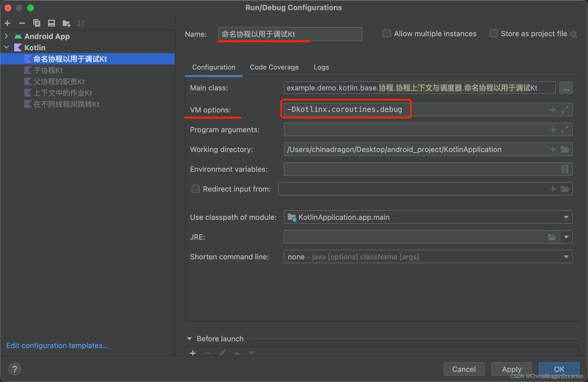Click the Program arguments input field
The height and width of the screenshot is (382, 588).
pyautogui.click(x=416, y=129)
